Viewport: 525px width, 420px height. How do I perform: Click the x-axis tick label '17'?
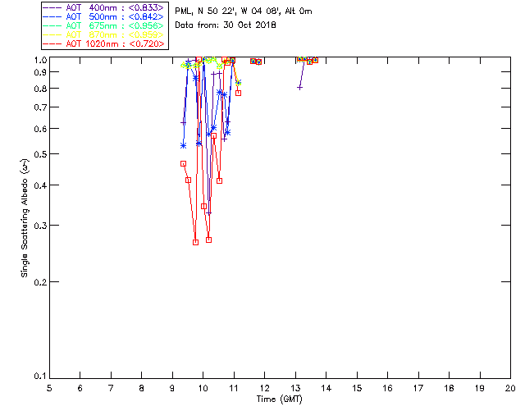[x=418, y=389]
